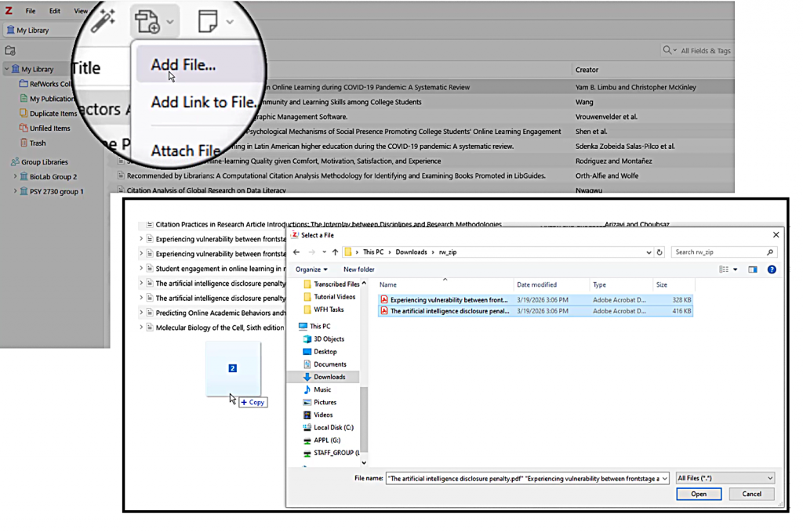Click the file dialog help icon

pyautogui.click(x=772, y=270)
